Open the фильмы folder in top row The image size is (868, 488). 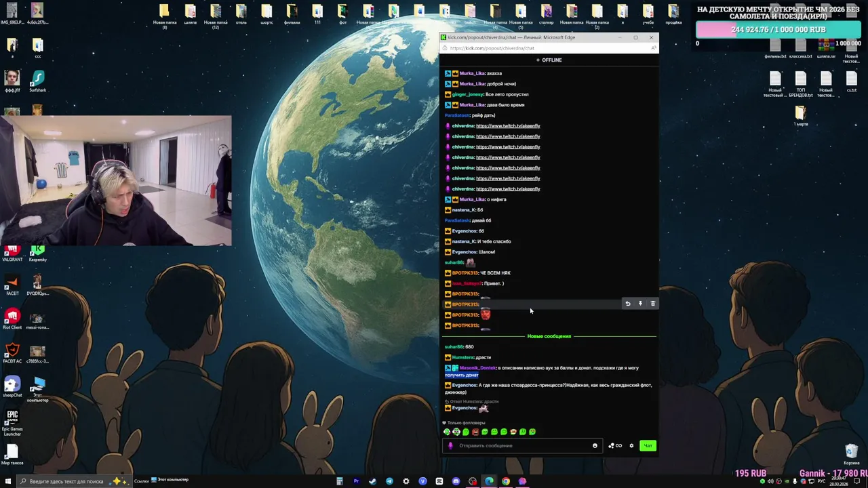(292, 14)
